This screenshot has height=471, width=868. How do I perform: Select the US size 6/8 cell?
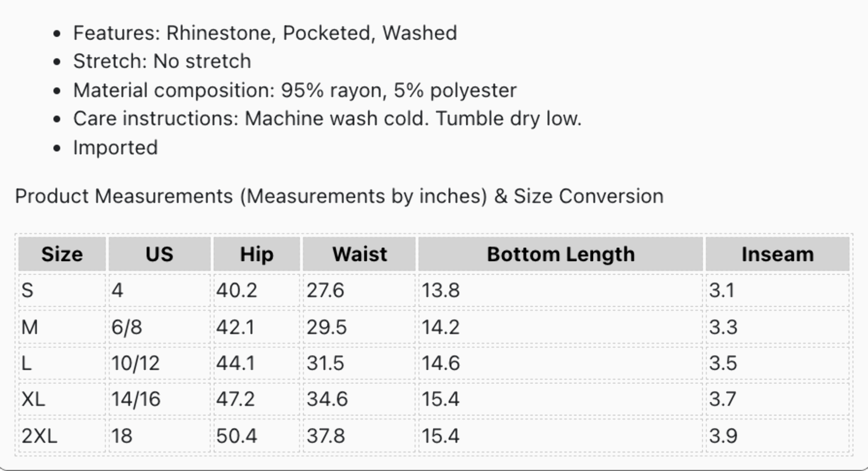159,327
